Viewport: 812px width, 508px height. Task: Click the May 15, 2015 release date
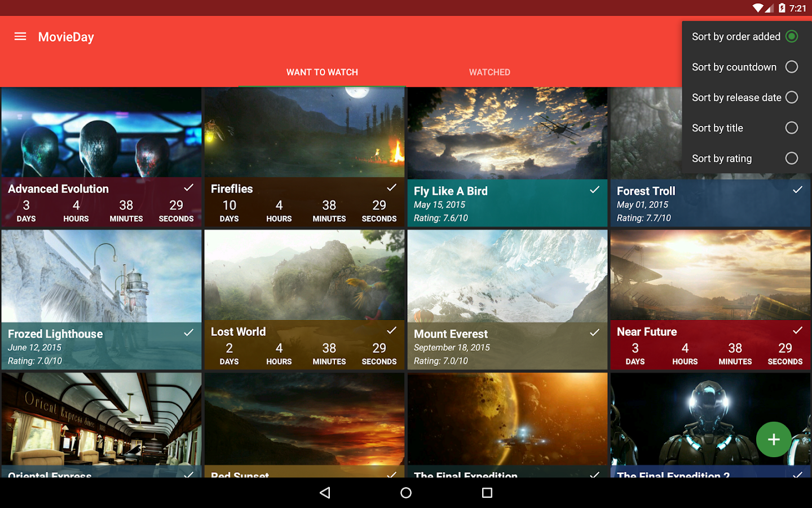tap(439, 205)
